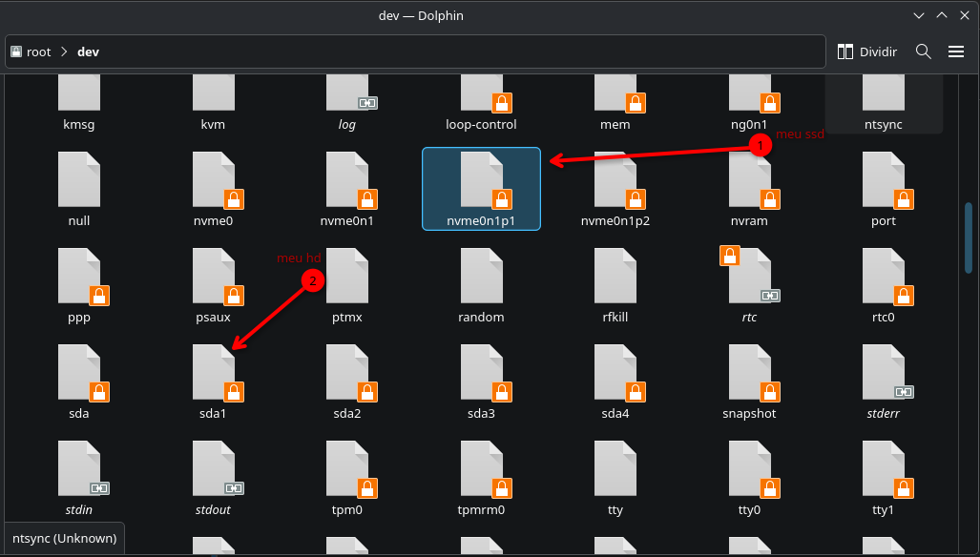Click the highlighted nvme0n1p1 partition file

(x=481, y=189)
